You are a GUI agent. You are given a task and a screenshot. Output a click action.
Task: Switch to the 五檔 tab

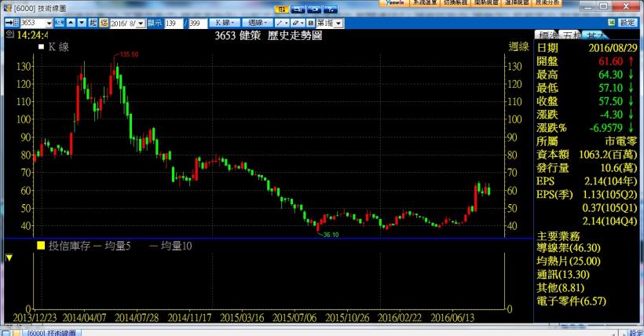click(x=571, y=35)
